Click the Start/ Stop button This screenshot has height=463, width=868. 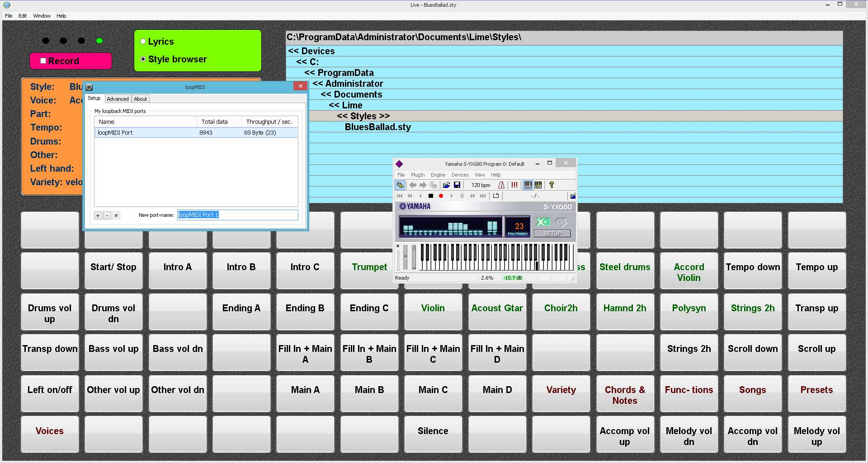click(113, 271)
